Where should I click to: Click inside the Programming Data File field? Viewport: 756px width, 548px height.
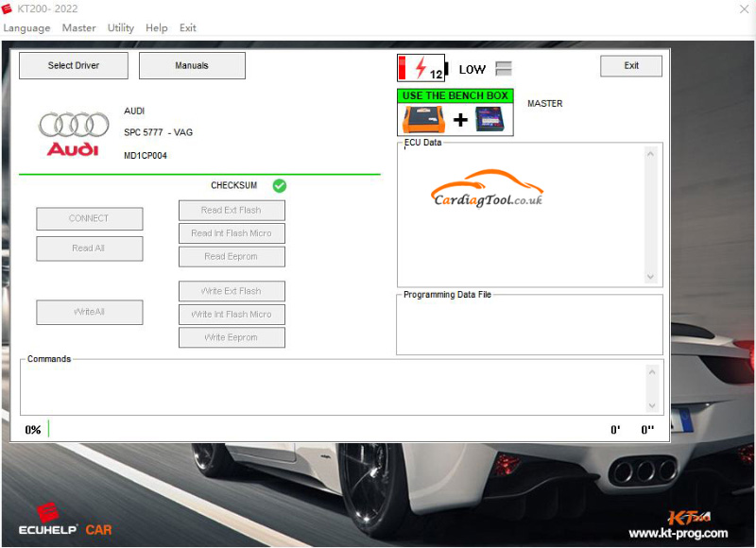(x=529, y=328)
